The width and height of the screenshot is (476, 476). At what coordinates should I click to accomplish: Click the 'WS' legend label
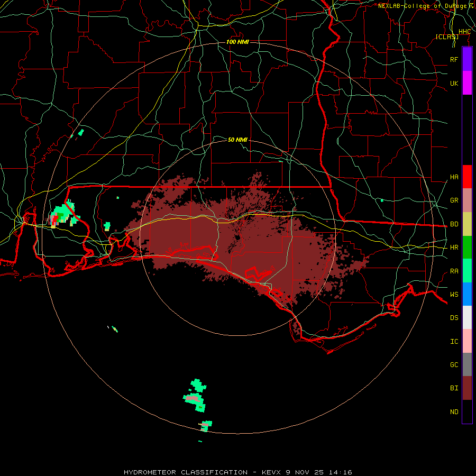click(x=454, y=294)
